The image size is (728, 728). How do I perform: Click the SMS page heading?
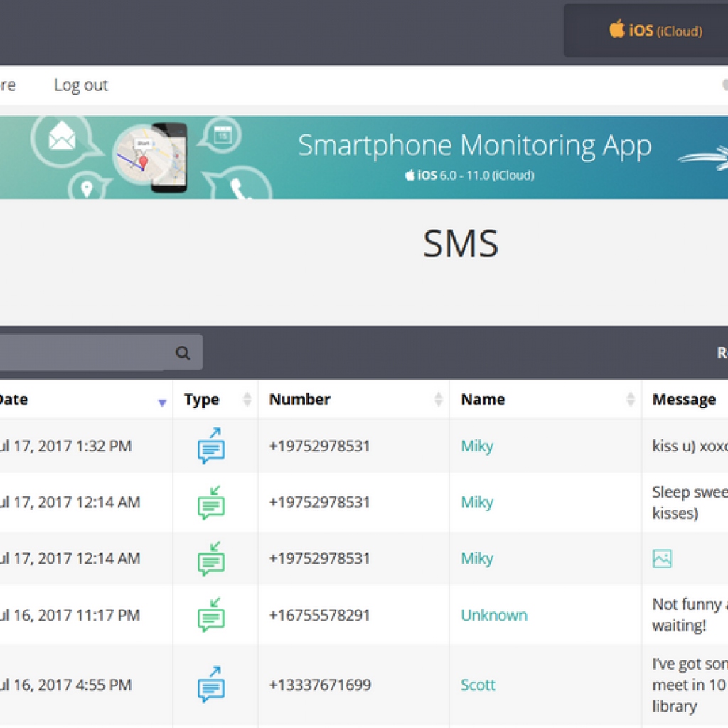(461, 244)
